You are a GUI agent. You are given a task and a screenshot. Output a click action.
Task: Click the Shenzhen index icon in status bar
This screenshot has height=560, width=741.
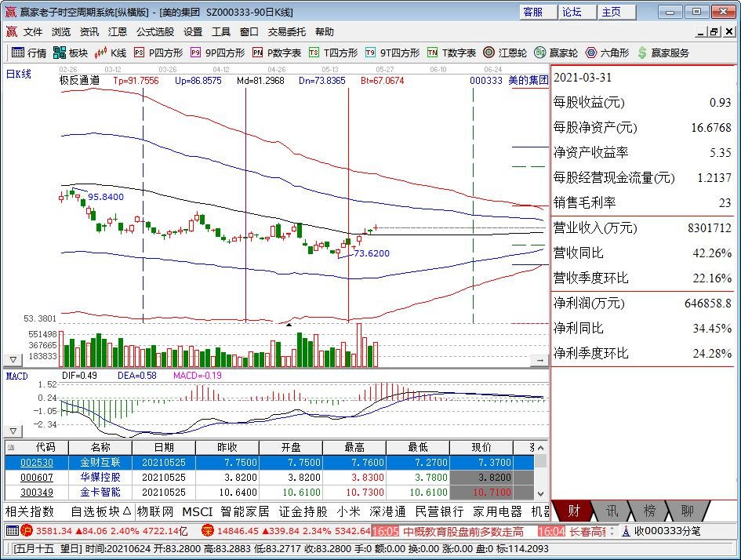pos(207,531)
